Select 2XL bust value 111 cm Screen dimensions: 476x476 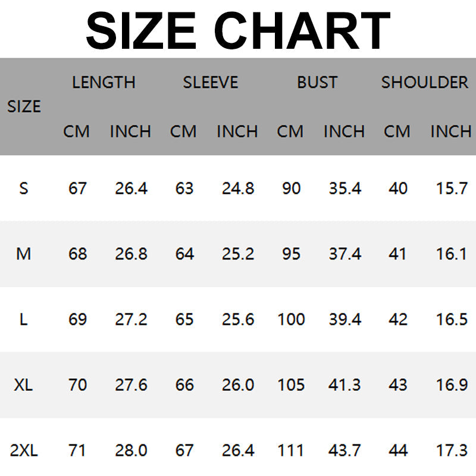pos(291,450)
